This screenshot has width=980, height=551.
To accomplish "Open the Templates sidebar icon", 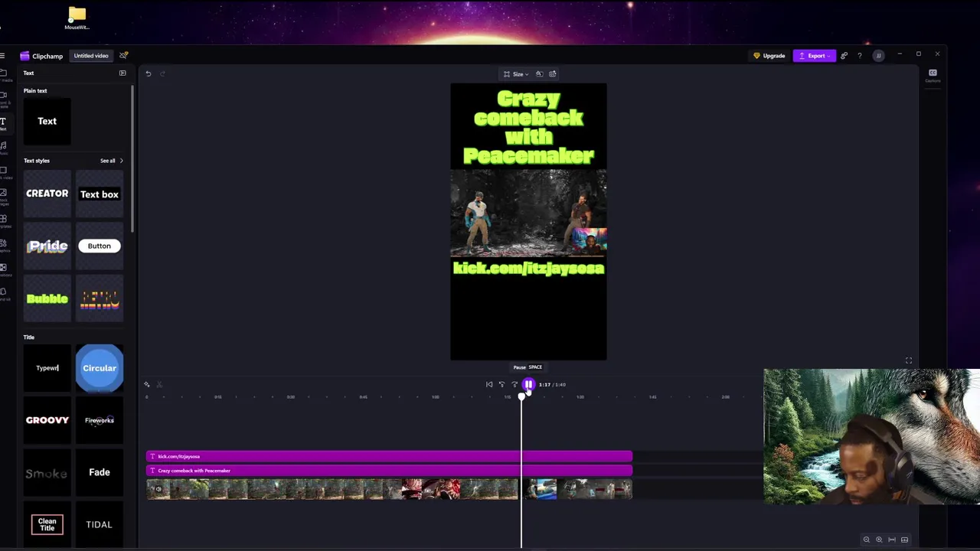I will 3,220.
